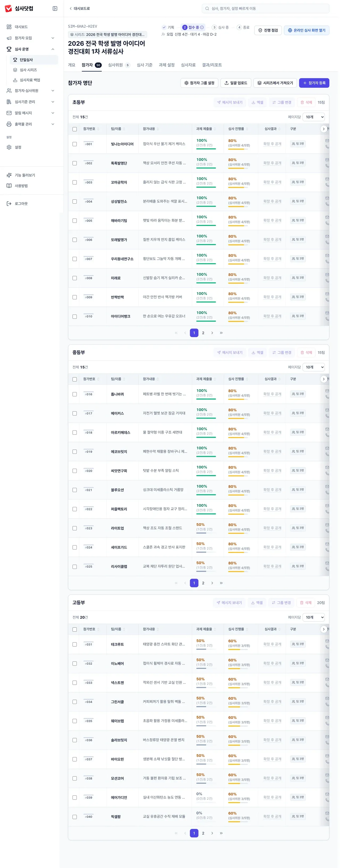340x868 pixels.
Task: Switch to 심사 기준 tab
Action: (x=144, y=65)
